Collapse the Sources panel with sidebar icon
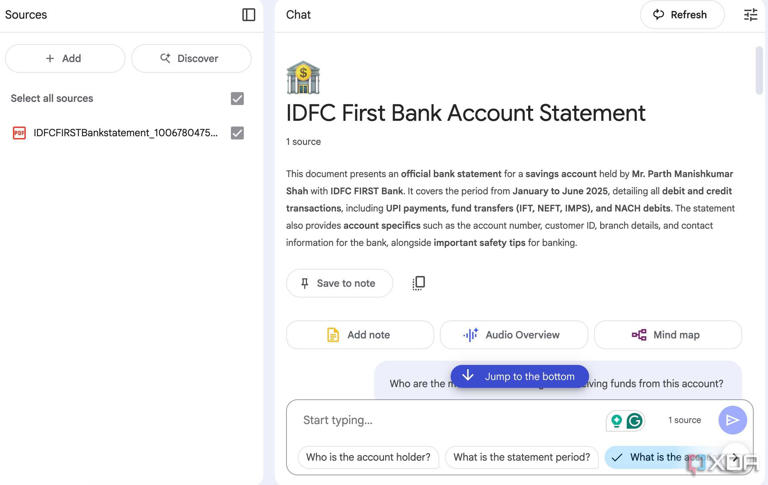This screenshot has width=768, height=485. [249, 15]
